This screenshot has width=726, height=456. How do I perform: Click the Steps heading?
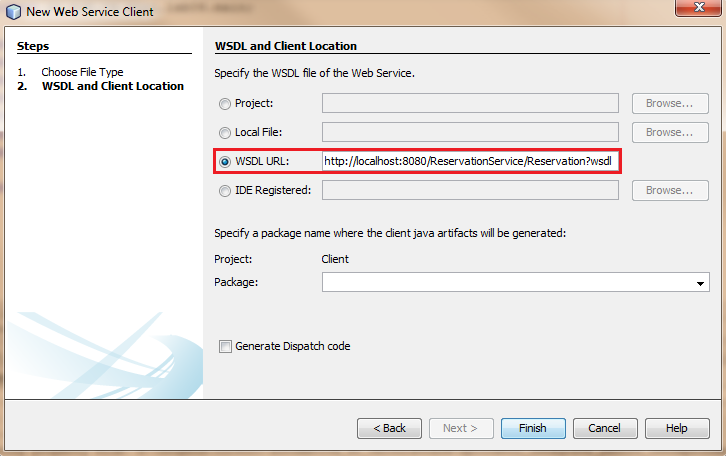[x=33, y=46]
